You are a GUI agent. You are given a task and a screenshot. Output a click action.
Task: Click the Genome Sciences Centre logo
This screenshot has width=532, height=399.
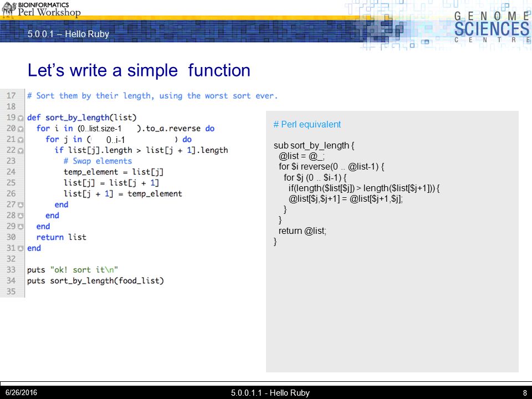(x=492, y=27)
